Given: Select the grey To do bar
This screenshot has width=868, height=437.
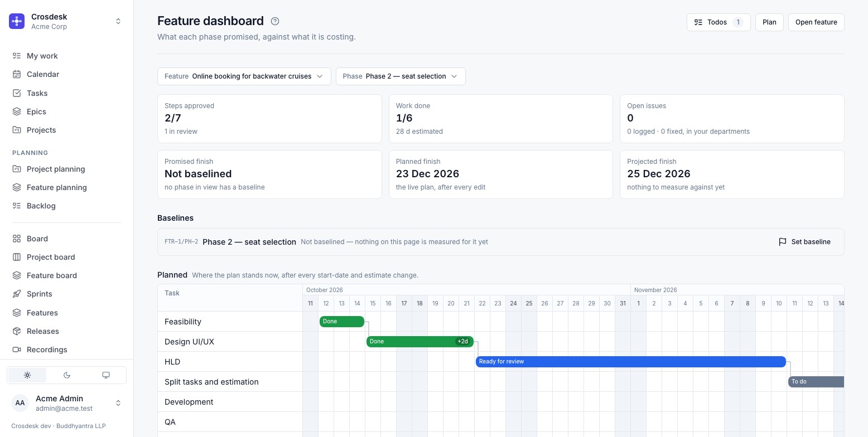Looking at the screenshot, I should (816, 382).
